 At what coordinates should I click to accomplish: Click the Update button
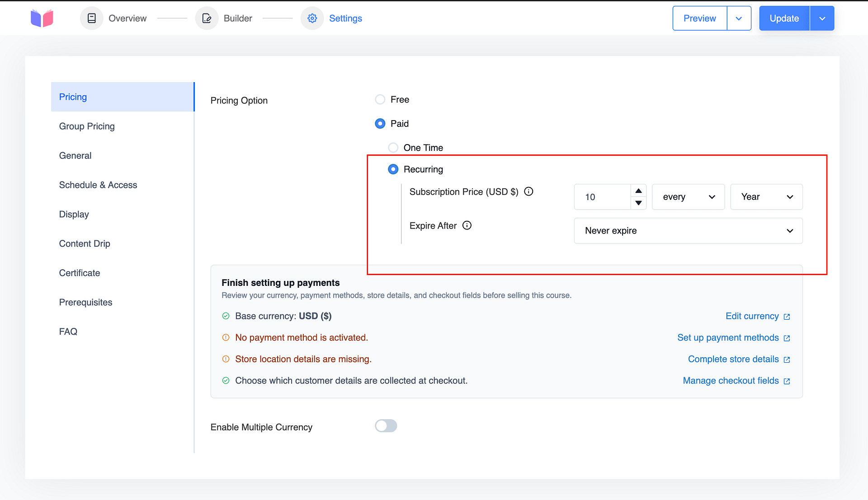[784, 19]
